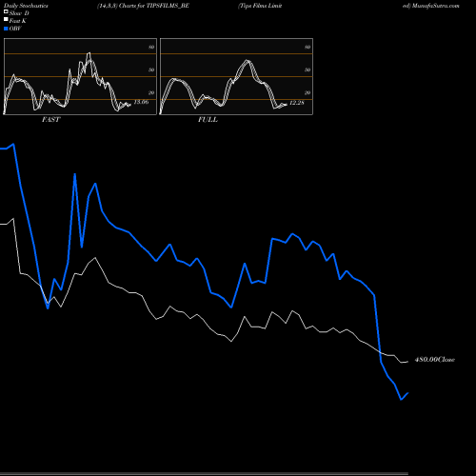The image size is (476, 476).
Task: Click the FAST stochastic chart label
Action: 50,119
